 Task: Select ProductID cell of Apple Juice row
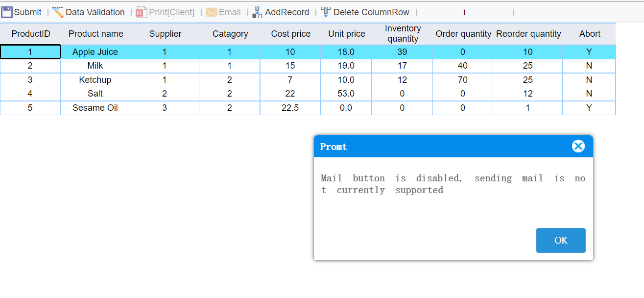click(30, 52)
